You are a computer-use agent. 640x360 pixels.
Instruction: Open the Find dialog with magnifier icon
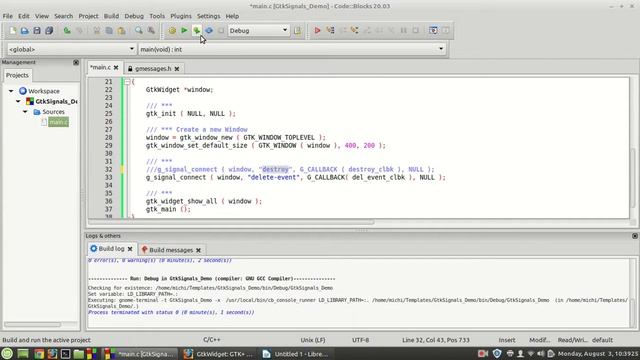tap(139, 31)
